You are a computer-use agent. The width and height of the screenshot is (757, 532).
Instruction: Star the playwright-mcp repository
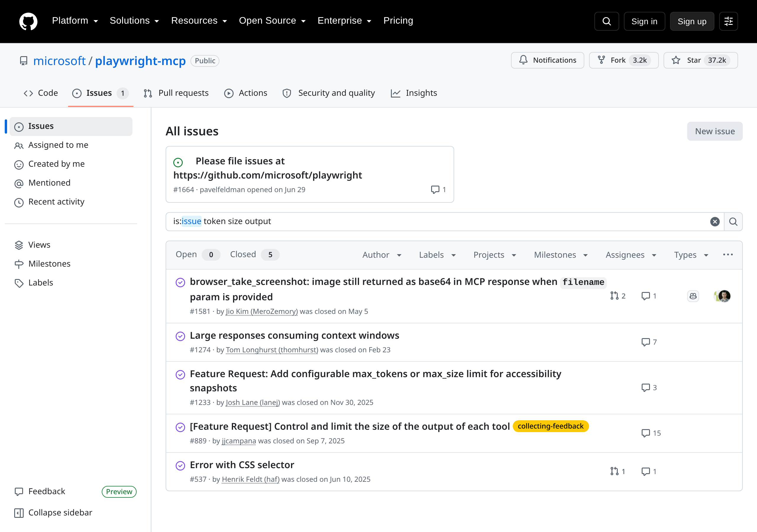tap(701, 60)
